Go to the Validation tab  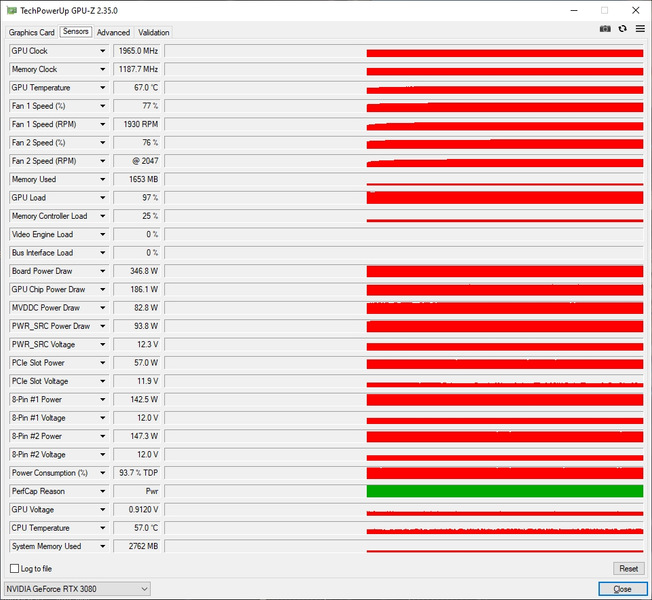click(153, 32)
